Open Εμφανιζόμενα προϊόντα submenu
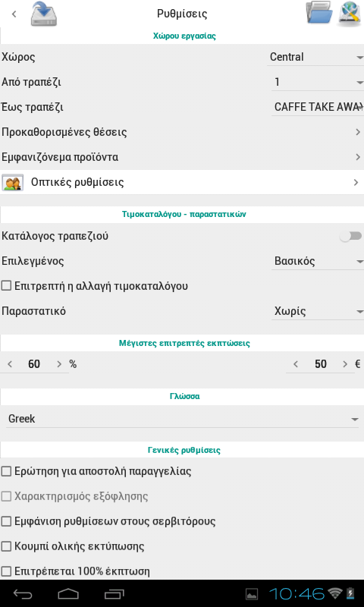 [x=182, y=157]
